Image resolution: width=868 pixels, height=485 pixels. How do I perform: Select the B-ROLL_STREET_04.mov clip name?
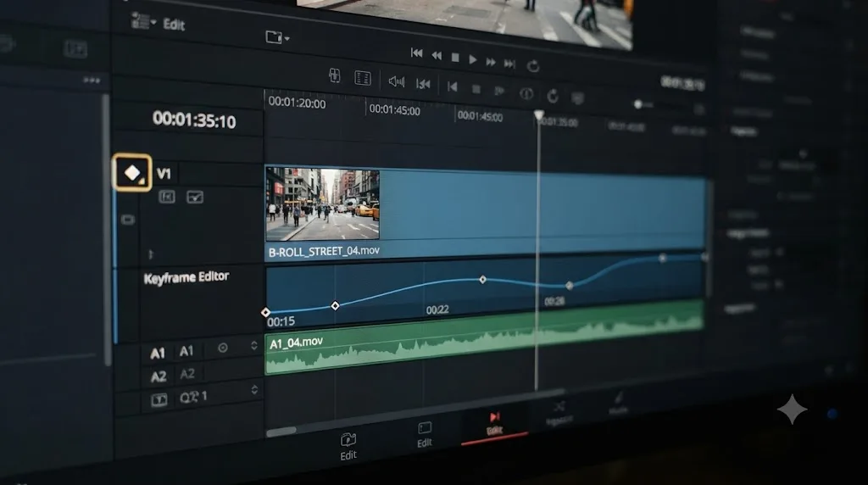(324, 251)
